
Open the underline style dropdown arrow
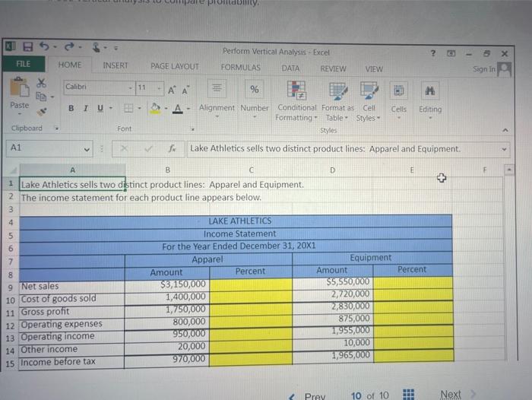(x=111, y=108)
